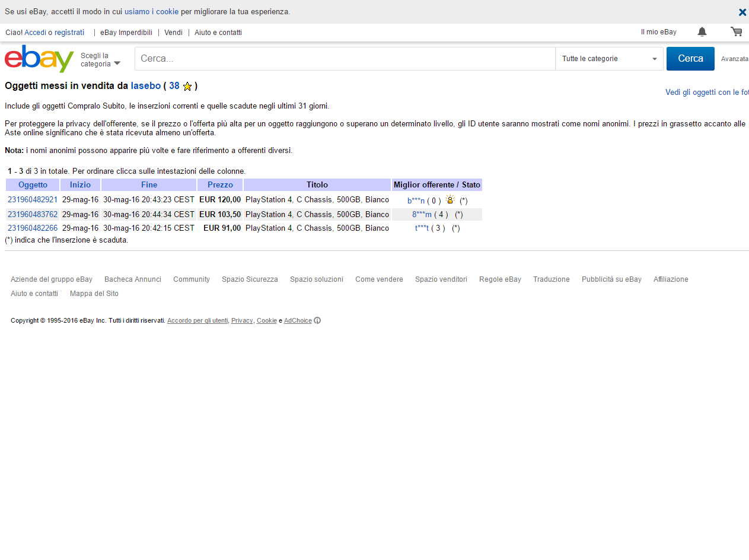
Task: Open Tutte le categorie combo box
Action: click(x=609, y=59)
